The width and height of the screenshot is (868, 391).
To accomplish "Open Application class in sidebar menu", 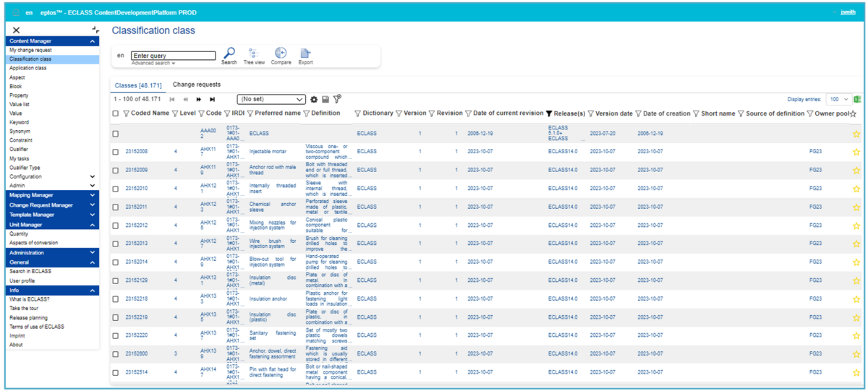I will 27,68.
